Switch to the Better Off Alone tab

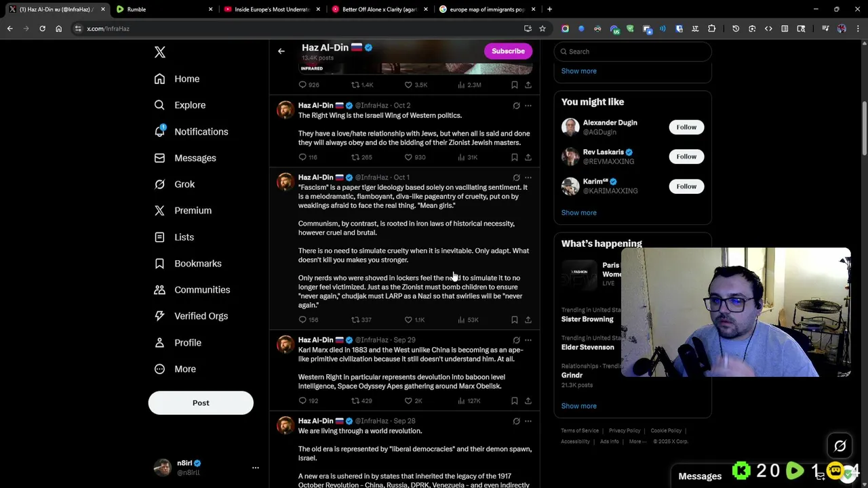380,9
